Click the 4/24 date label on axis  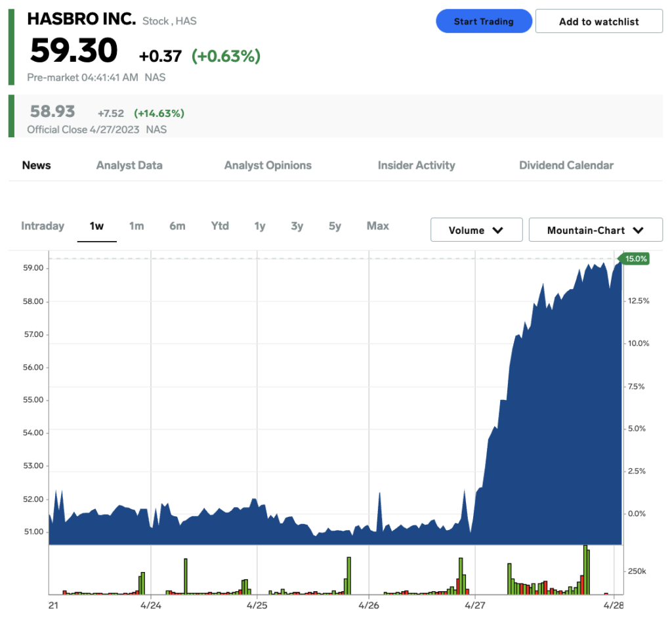(x=151, y=606)
